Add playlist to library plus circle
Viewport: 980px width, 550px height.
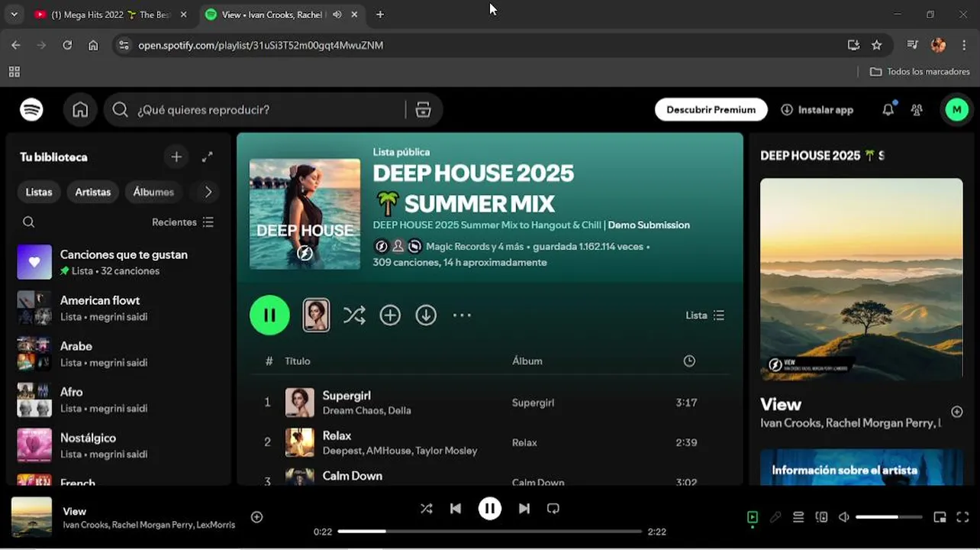tap(390, 315)
